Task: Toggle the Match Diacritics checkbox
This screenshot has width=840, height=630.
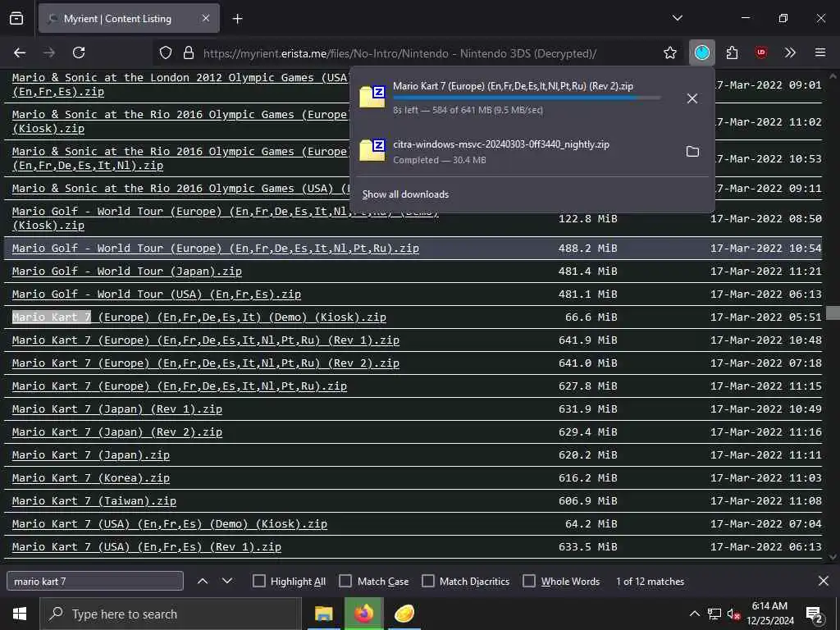Action: 428,581
